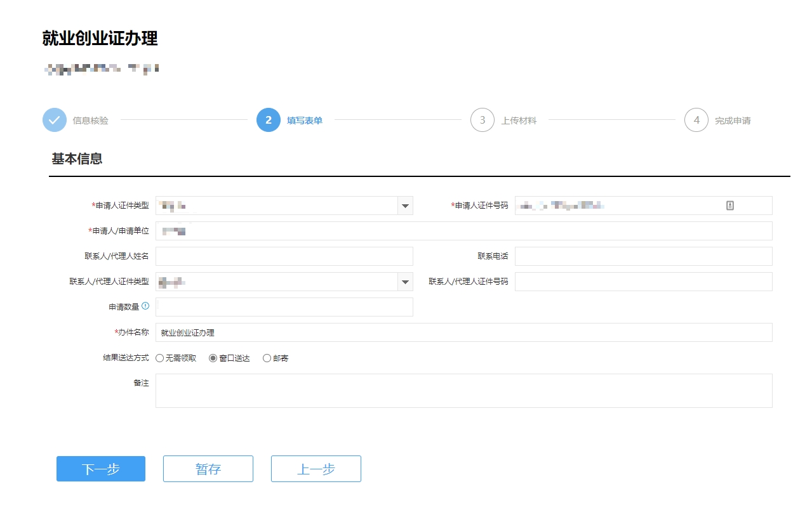Focus the 联系人/代理人姓名 input field

point(284,256)
